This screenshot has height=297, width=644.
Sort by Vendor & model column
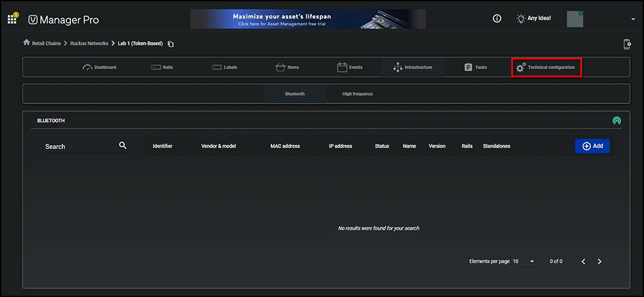(219, 146)
